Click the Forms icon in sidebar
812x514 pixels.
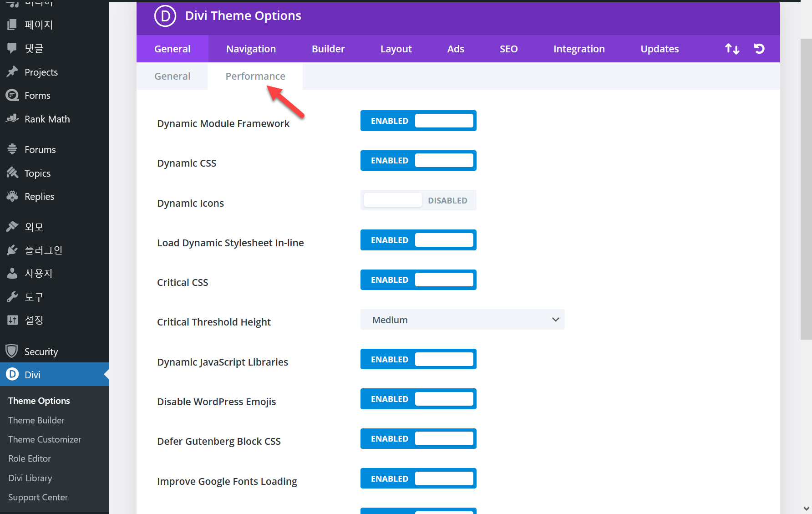pyautogui.click(x=12, y=95)
